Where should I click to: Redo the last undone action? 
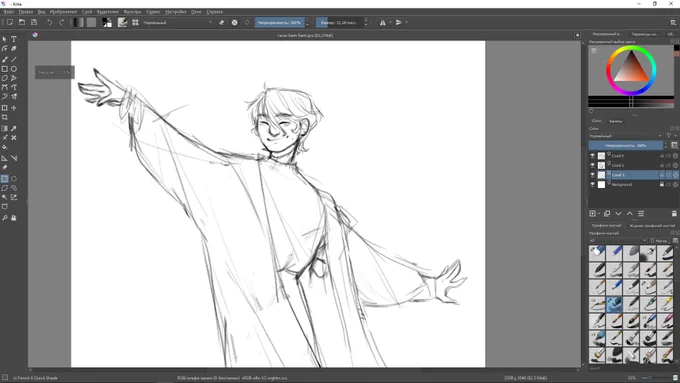coord(61,22)
